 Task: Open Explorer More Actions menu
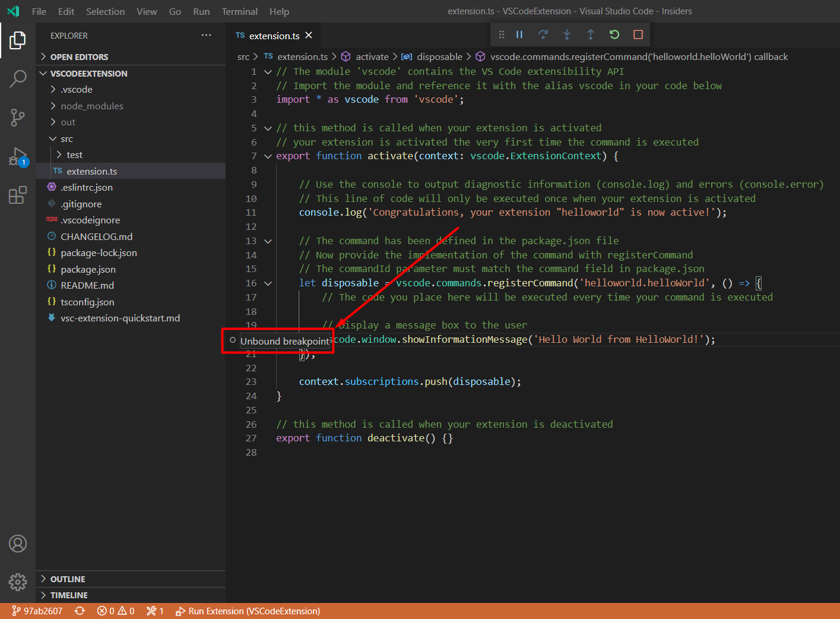(x=206, y=35)
